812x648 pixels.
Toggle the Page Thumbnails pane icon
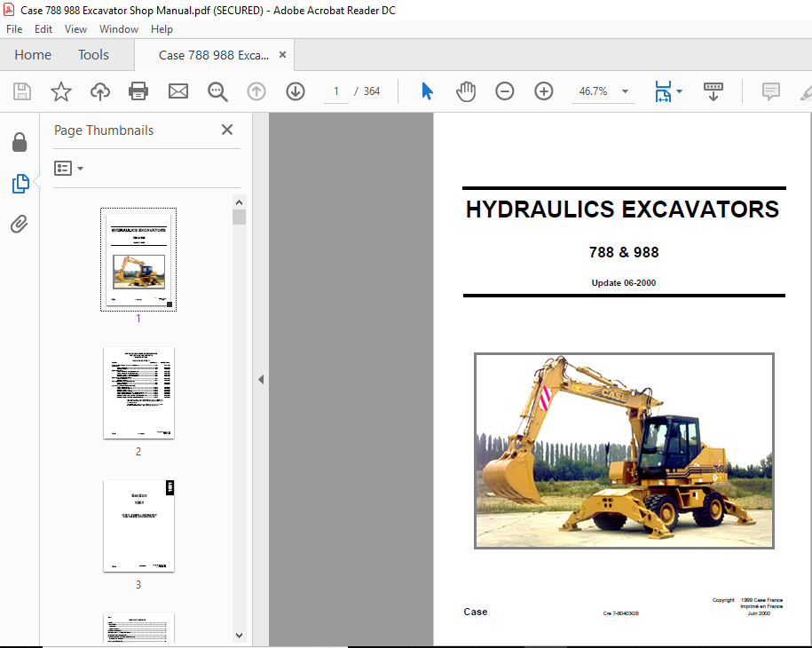(x=20, y=184)
